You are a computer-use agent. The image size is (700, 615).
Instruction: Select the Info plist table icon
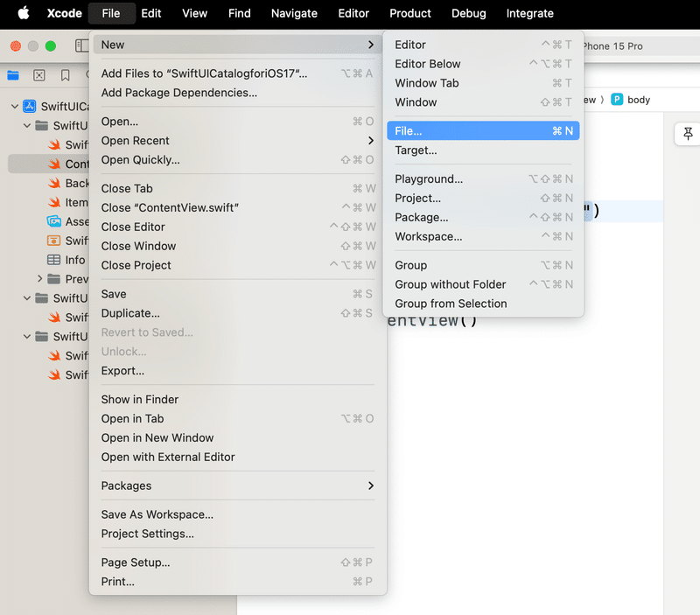53,260
